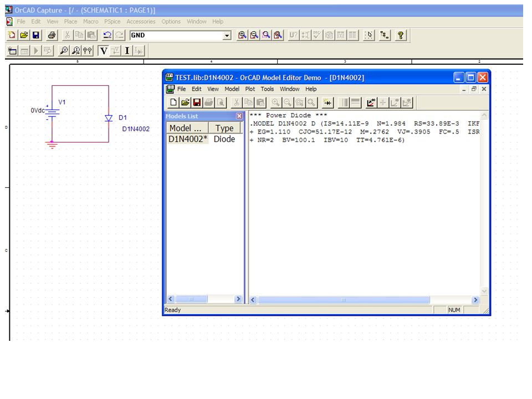Click New Diode Model icon in Model Editor
This screenshot has width=532, height=399.
328,103
